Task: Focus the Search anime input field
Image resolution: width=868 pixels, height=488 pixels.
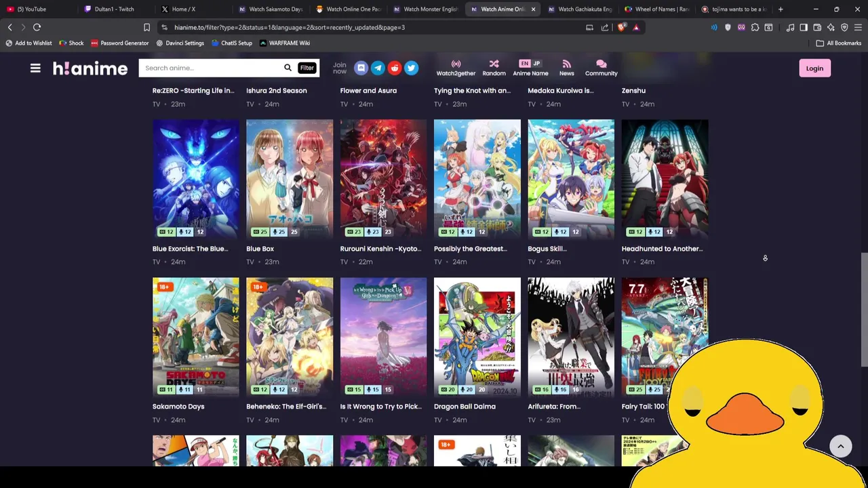Action: pos(212,68)
